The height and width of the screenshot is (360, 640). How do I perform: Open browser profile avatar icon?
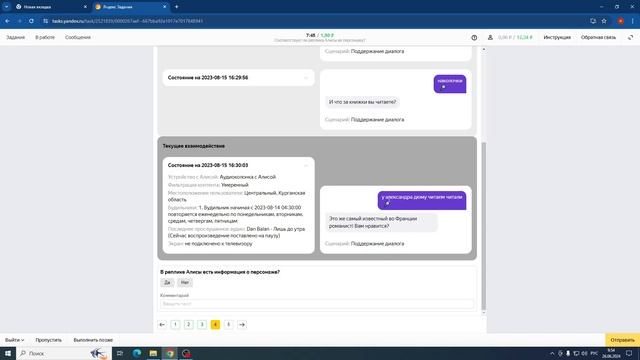click(620, 21)
